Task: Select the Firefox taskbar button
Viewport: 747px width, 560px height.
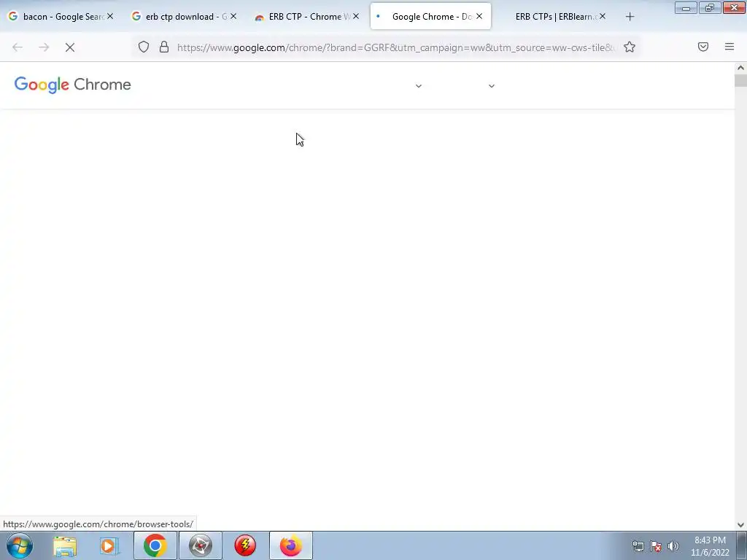Action: 290,545
